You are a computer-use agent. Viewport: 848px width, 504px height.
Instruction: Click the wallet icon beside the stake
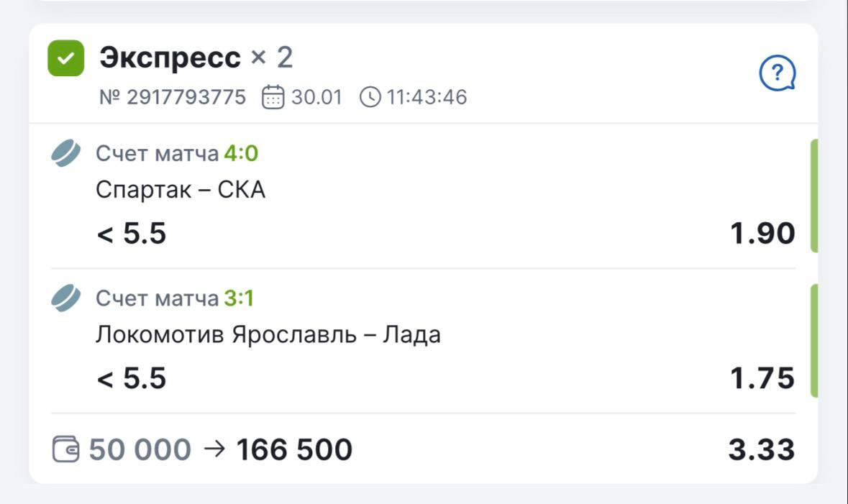click(x=66, y=450)
